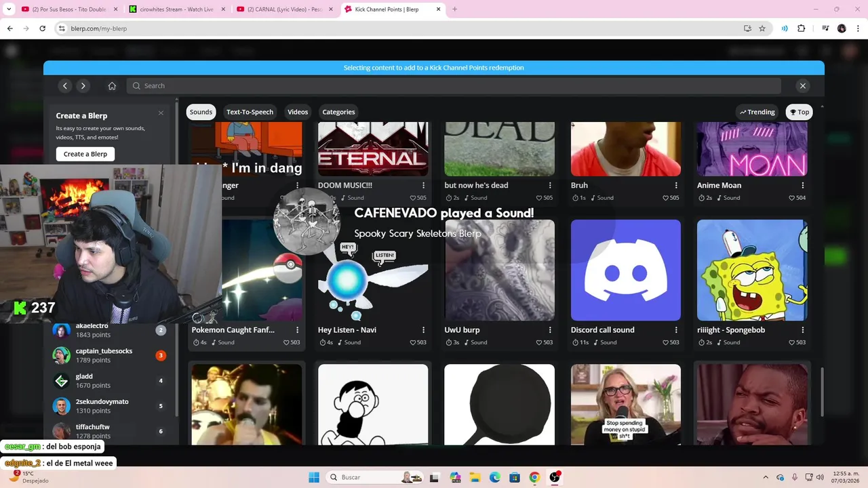The height and width of the screenshot is (488, 868).
Task: Like the DOOM MUSIC!!! sound heart
Action: tap(412, 198)
